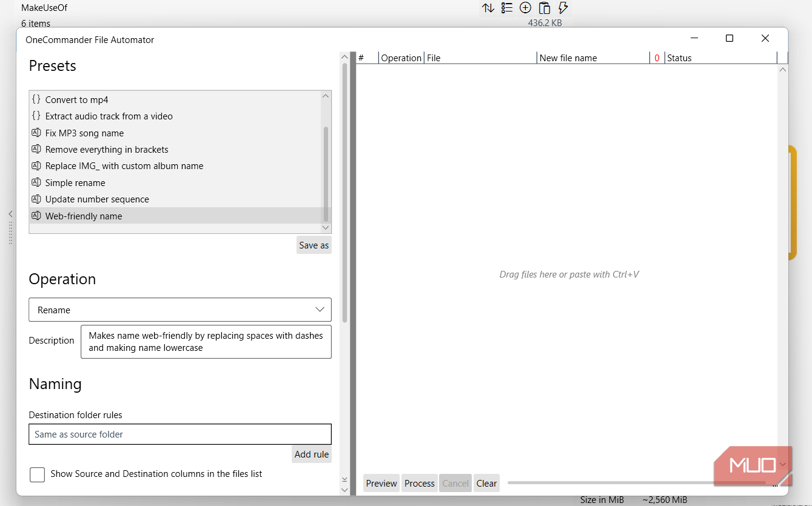Click the presets list scrollbar thumb
This screenshot has width=812, height=506.
tap(326, 175)
